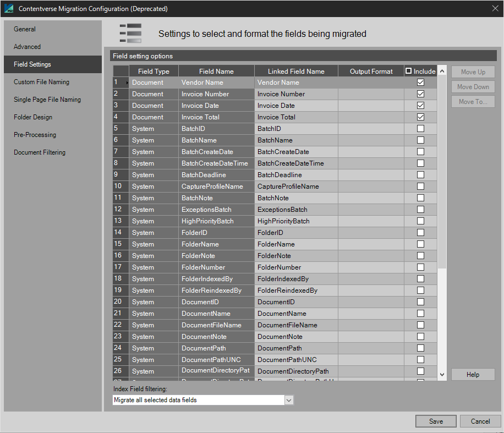Uncheck Include for Invoice Total row

[420, 117]
